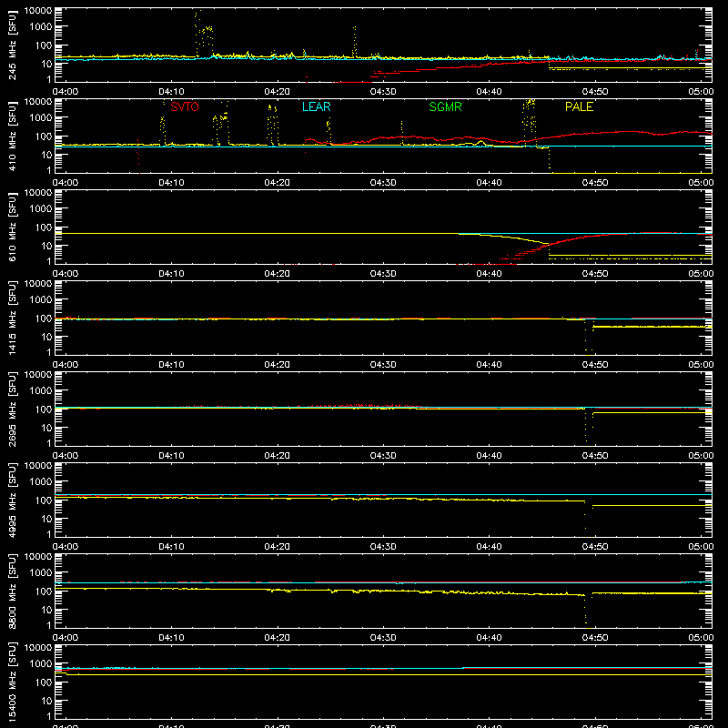Click 04:40 time label under 8800 MHz plot

click(489, 638)
